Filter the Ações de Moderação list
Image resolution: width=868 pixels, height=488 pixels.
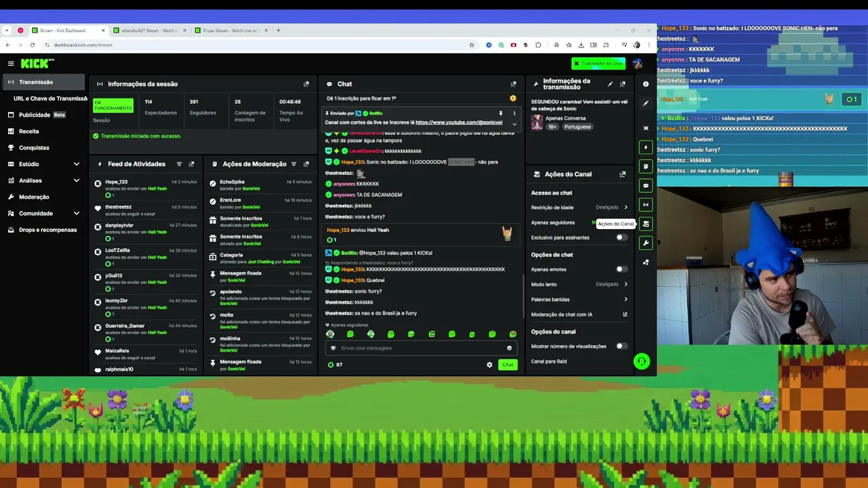[294, 164]
